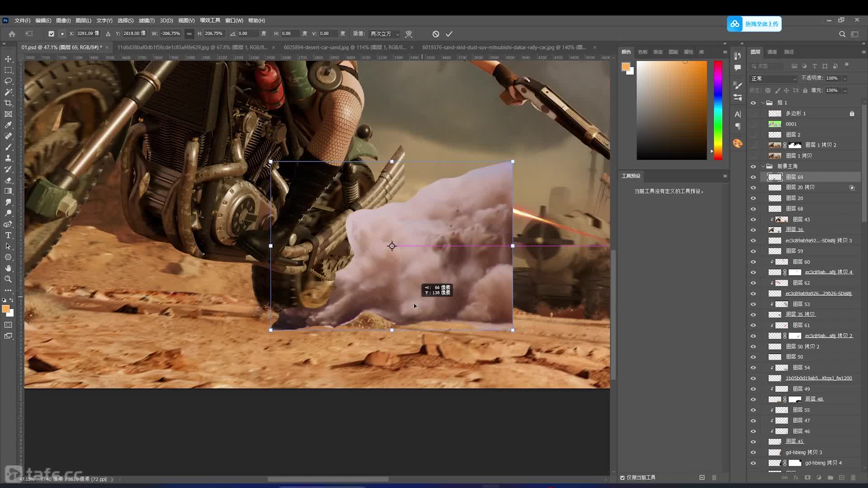Open the 滤镜(T) menu
Image resolution: width=868 pixels, height=488 pixels.
coord(146,21)
